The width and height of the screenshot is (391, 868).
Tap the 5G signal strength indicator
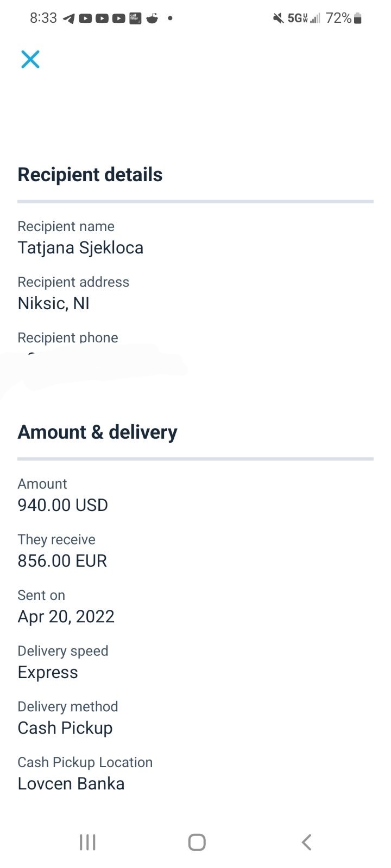[x=304, y=18]
